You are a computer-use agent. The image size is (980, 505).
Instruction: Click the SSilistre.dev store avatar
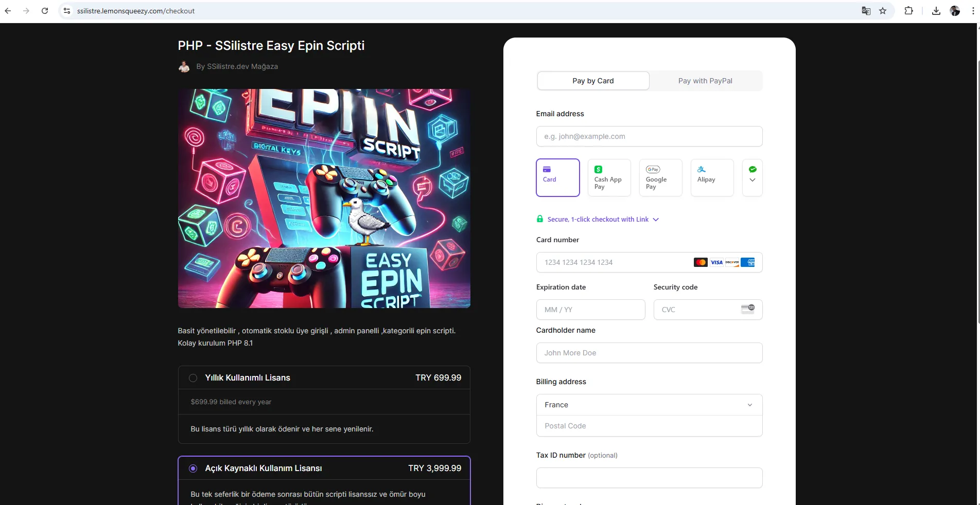click(x=184, y=66)
